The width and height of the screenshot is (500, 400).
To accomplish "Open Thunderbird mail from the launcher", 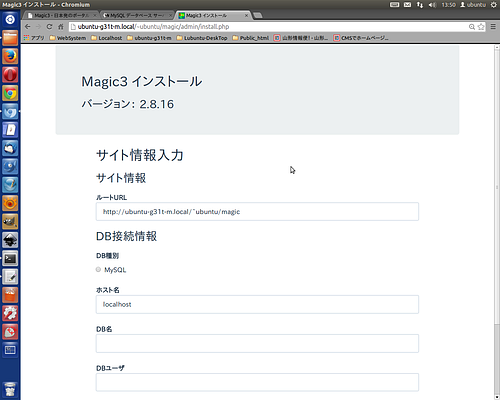I will (x=10, y=148).
